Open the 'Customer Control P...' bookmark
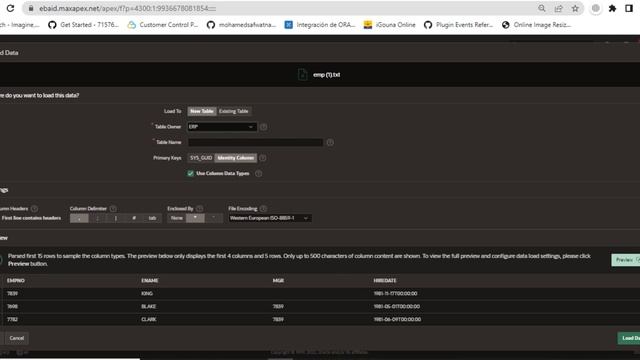 [x=162, y=25]
